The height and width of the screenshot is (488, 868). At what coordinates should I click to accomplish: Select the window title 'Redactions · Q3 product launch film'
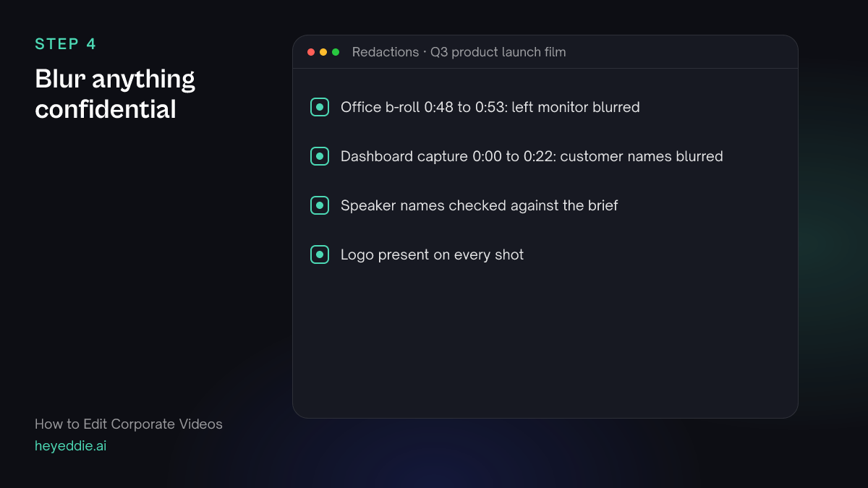pyautogui.click(x=459, y=52)
